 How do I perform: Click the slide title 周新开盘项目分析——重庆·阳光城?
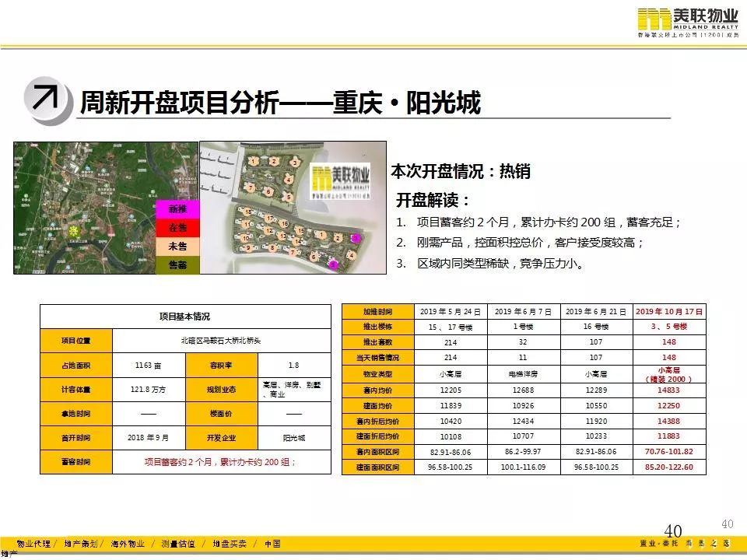pyautogui.click(x=280, y=103)
